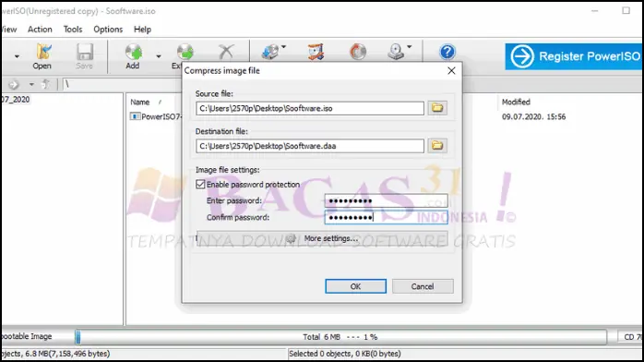Click the modified date 09.07.2020. 15:56
Image resolution: width=644 pixels, height=362 pixels.
click(x=533, y=116)
